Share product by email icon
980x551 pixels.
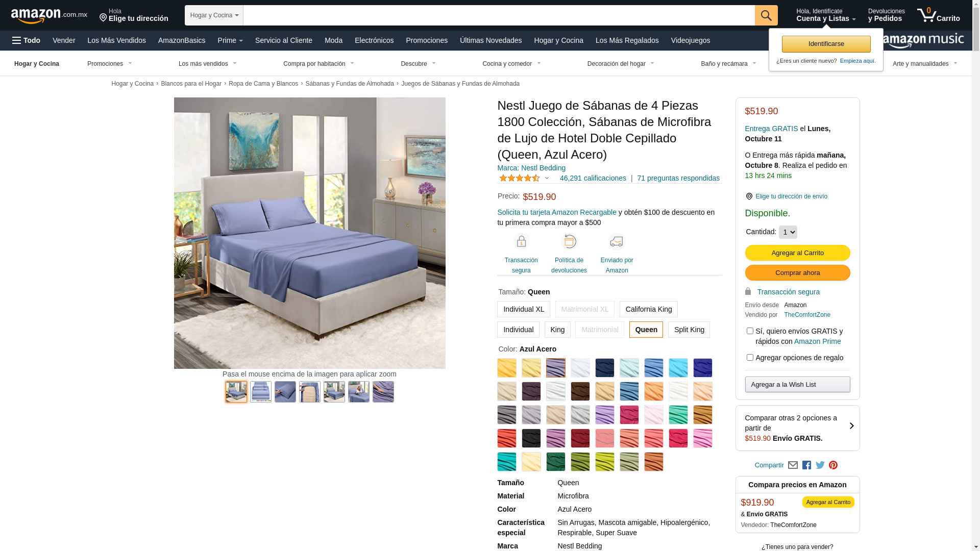pyautogui.click(x=793, y=465)
